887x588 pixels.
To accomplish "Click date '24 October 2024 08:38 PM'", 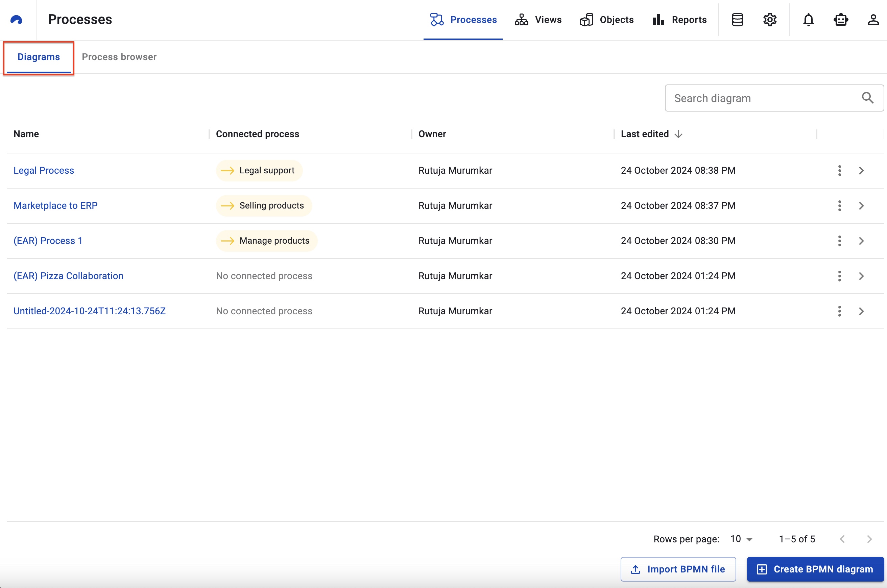I will pyautogui.click(x=678, y=171).
